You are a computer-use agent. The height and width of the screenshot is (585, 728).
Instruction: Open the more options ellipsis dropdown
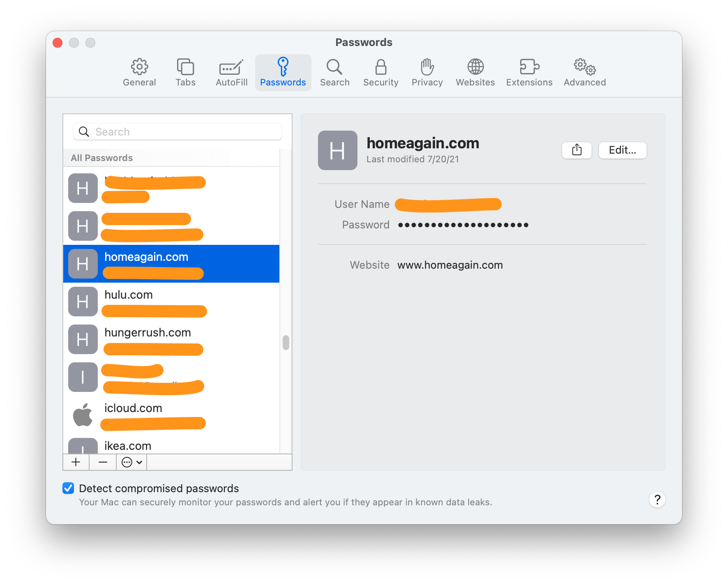click(132, 462)
